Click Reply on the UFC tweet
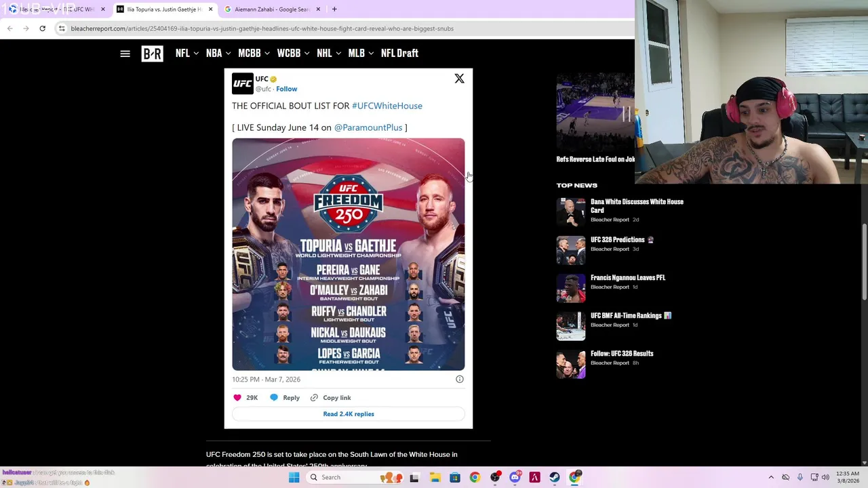The image size is (868, 488). coord(285,398)
